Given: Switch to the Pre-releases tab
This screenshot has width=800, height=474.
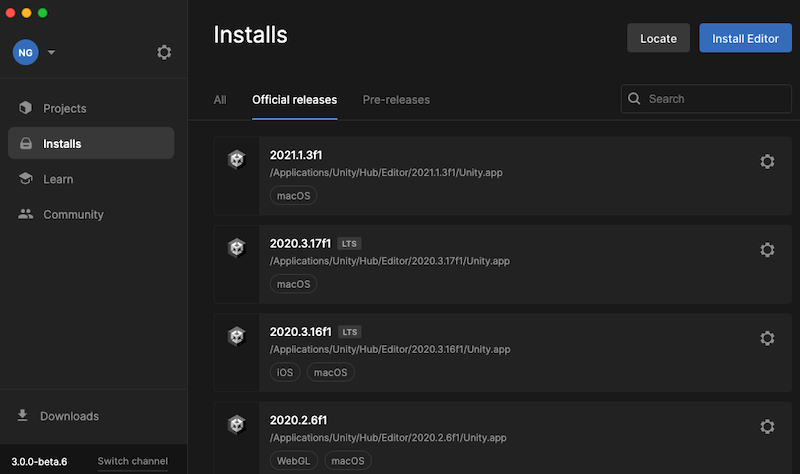Looking at the screenshot, I should [396, 99].
